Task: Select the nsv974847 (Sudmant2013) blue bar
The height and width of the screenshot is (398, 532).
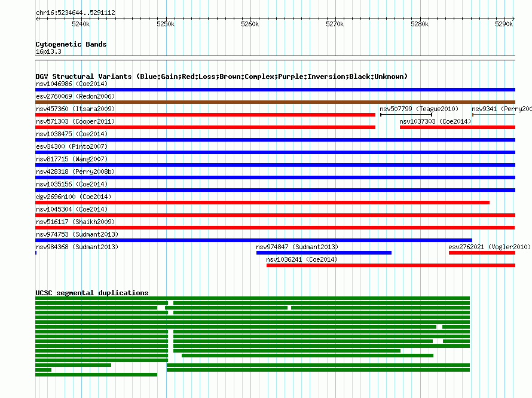Action: [x=324, y=253]
